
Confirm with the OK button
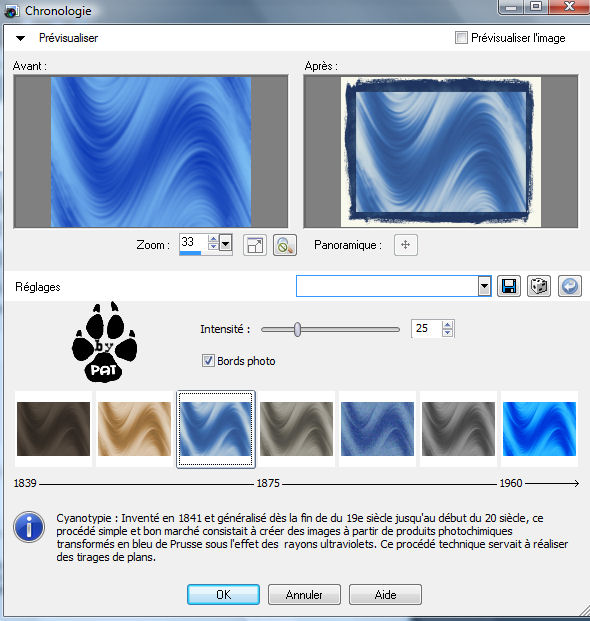[223, 594]
